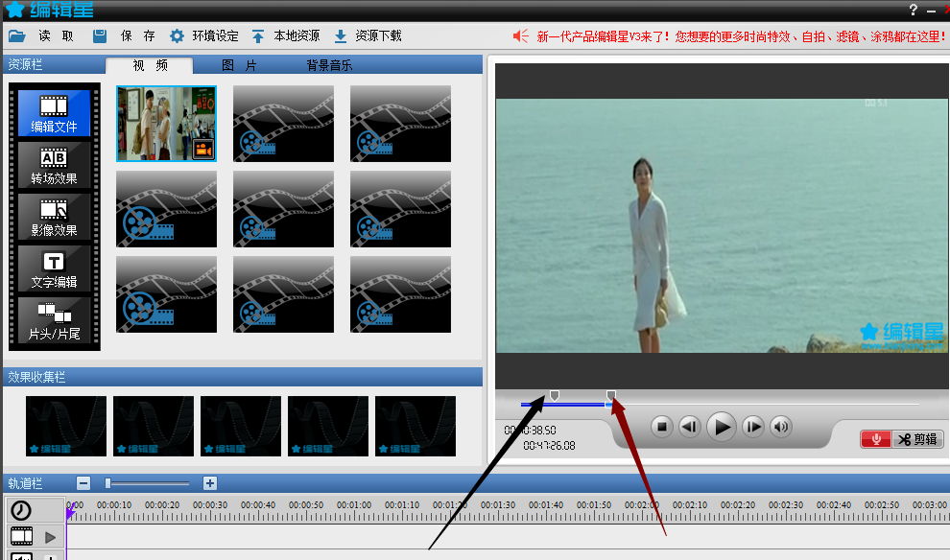Screen dimensions: 950x560
Task: Select the loaded video clip thumbnail
Action: (x=167, y=124)
